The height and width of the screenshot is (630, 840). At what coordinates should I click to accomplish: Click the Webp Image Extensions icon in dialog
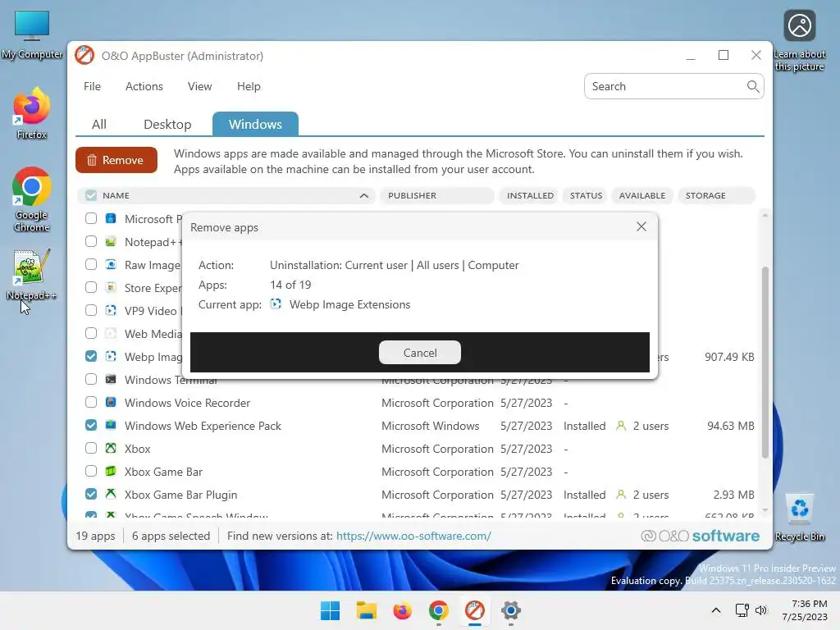[x=276, y=304]
